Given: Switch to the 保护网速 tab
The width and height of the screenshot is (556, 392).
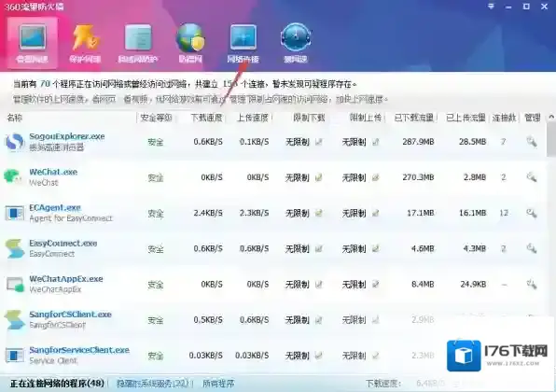Looking at the screenshot, I should click(85, 43).
